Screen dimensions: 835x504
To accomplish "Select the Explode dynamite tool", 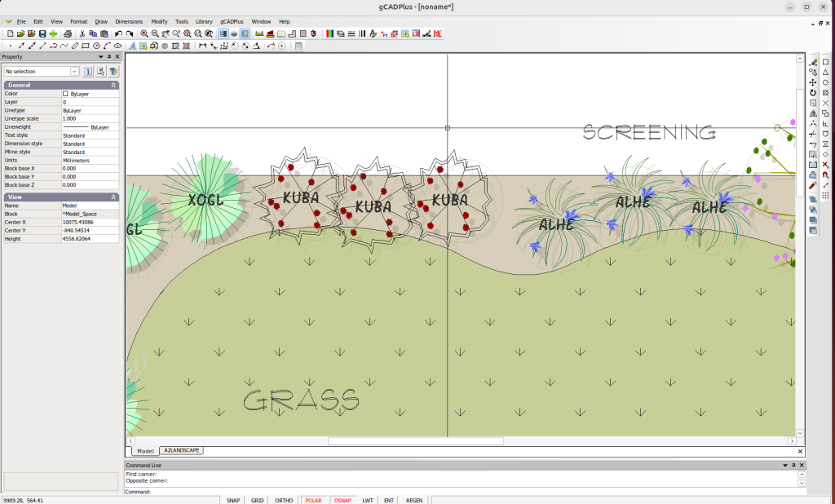I will [x=813, y=186].
